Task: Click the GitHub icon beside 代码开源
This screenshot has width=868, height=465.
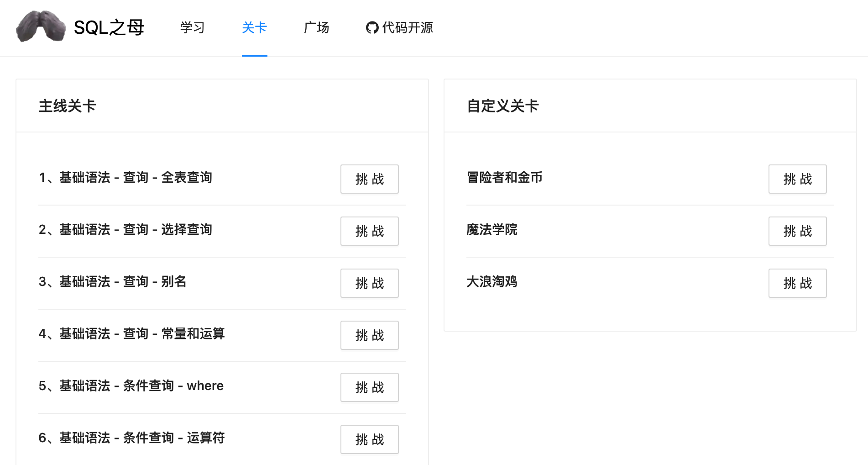Action: (x=372, y=28)
